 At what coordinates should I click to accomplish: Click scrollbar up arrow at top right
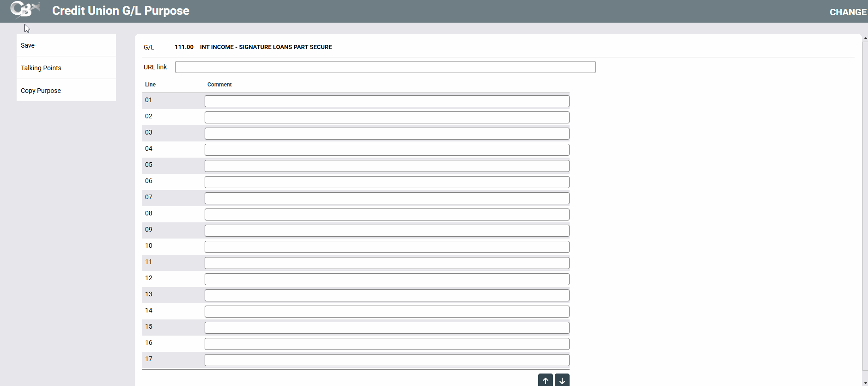click(865, 38)
